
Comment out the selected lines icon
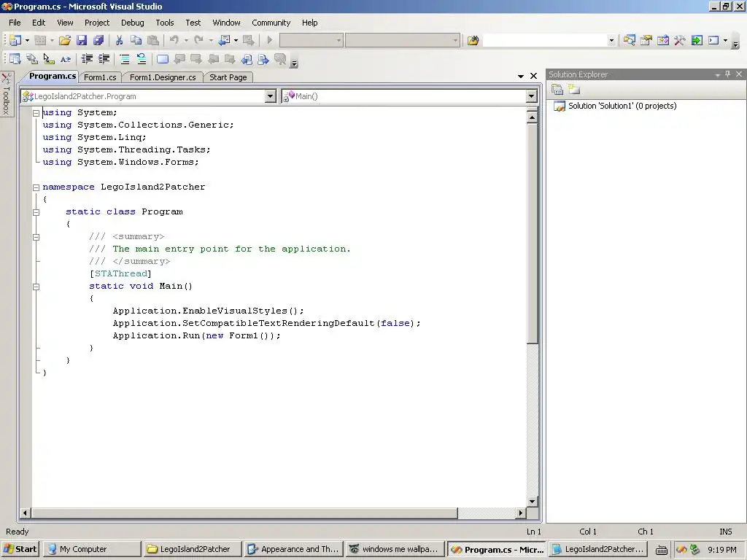[x=124, y=59]
